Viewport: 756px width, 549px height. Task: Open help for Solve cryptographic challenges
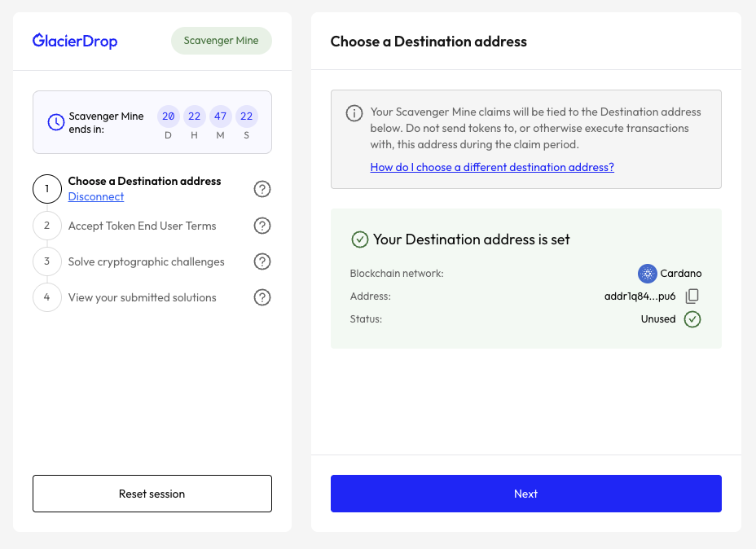tap(262, 261)
